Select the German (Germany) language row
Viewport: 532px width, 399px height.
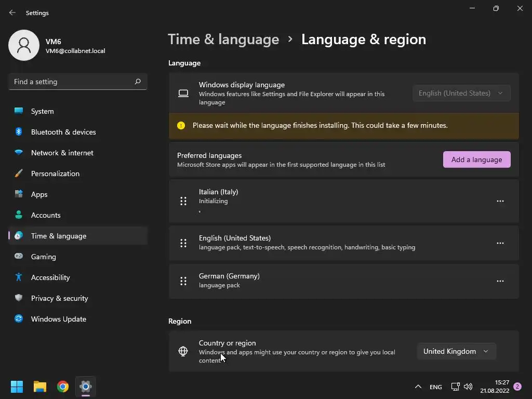(344, 281)
